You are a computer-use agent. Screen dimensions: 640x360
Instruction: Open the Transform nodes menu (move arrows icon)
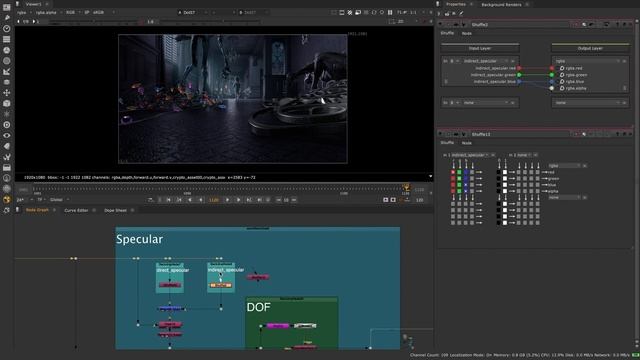click(7, 93)
